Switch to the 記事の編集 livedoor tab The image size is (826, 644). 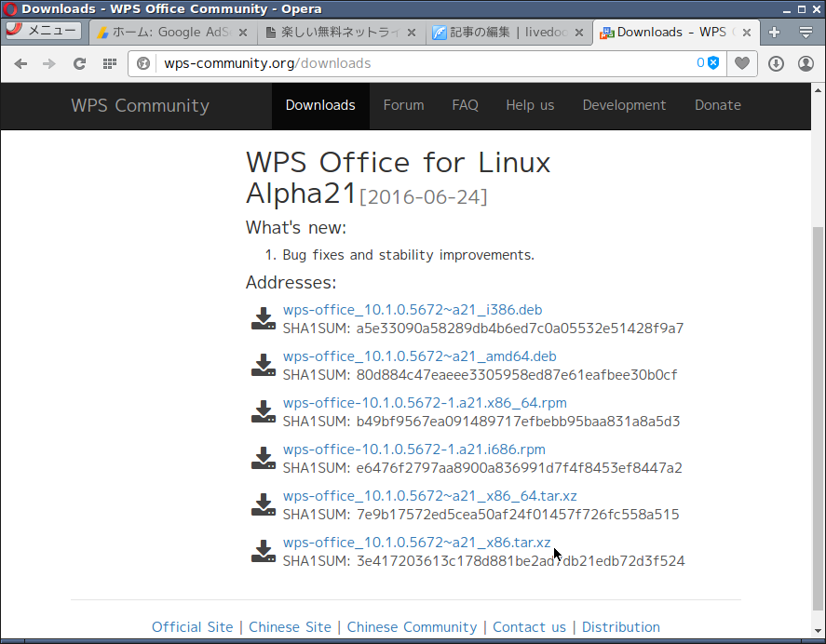click(508, 33)
